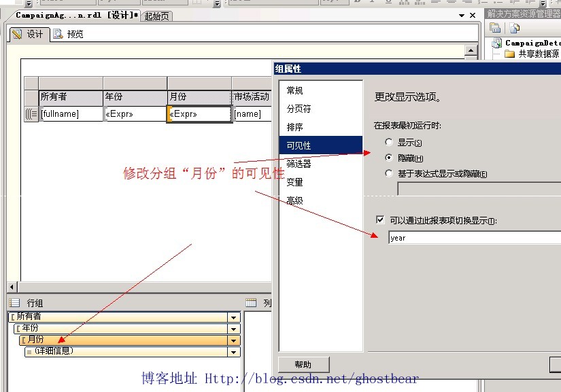Select 可见性 page in group properties
This screenshot has height=392, width=561.
320,145
